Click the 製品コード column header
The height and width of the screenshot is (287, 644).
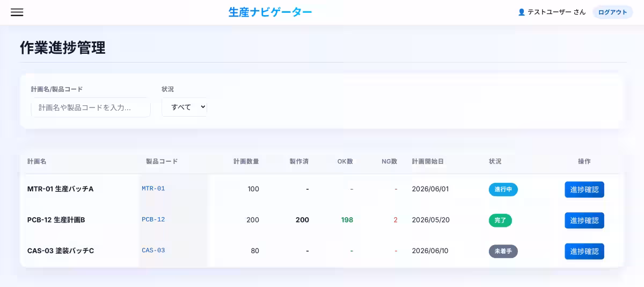(x=162, y=161)
